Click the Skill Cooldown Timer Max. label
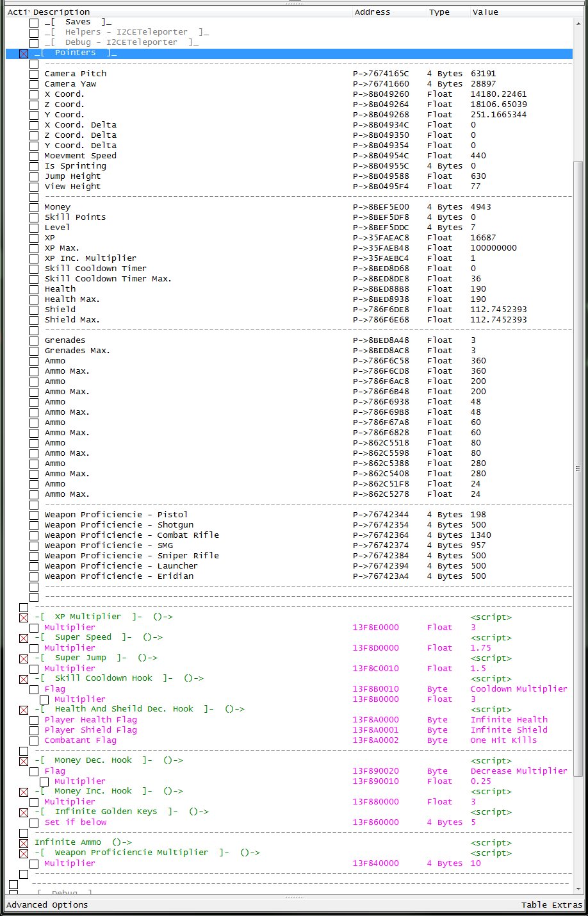This screenshot has height=916, width=588. click(x=108, y=279)
